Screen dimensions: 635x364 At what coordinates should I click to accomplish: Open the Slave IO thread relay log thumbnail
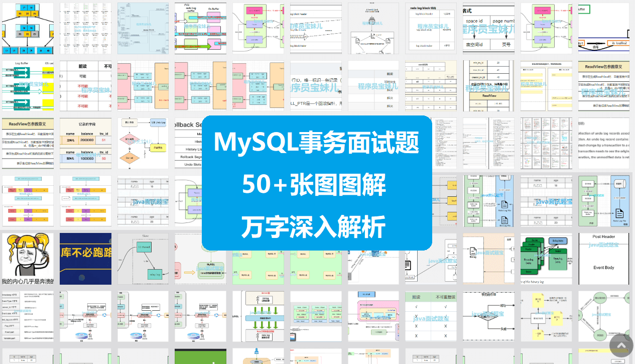click(x=143, y=259)
